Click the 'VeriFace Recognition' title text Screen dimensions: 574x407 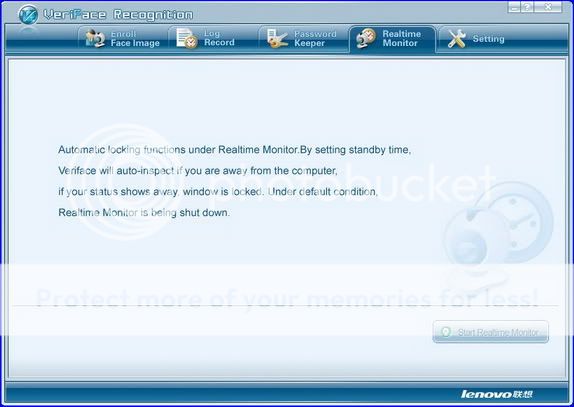pyautogui.click(x=118, y=15)
